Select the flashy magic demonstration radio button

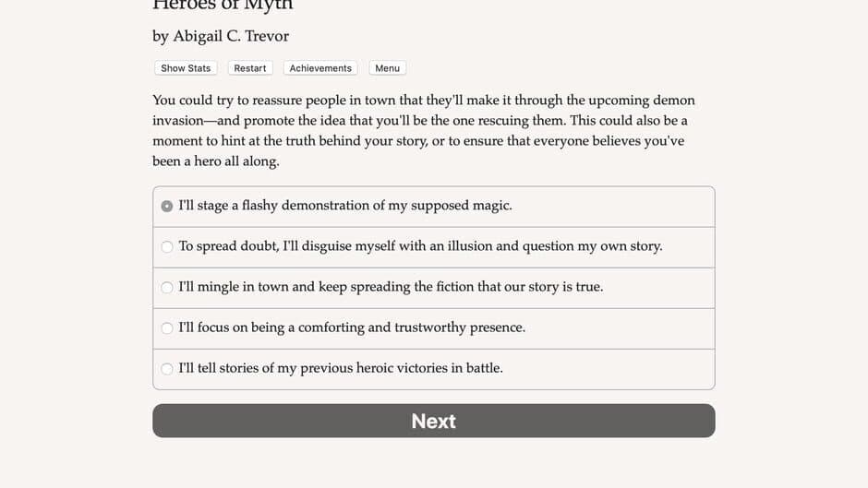click(166, 206)
